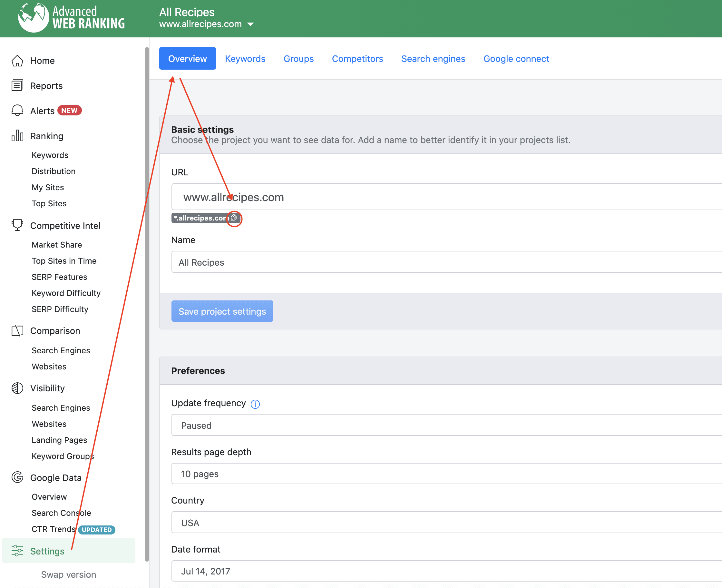Click the Update frequency info icon
This screenshot has width=722, height=588.
pyautogui.click(x=255, y=404)
